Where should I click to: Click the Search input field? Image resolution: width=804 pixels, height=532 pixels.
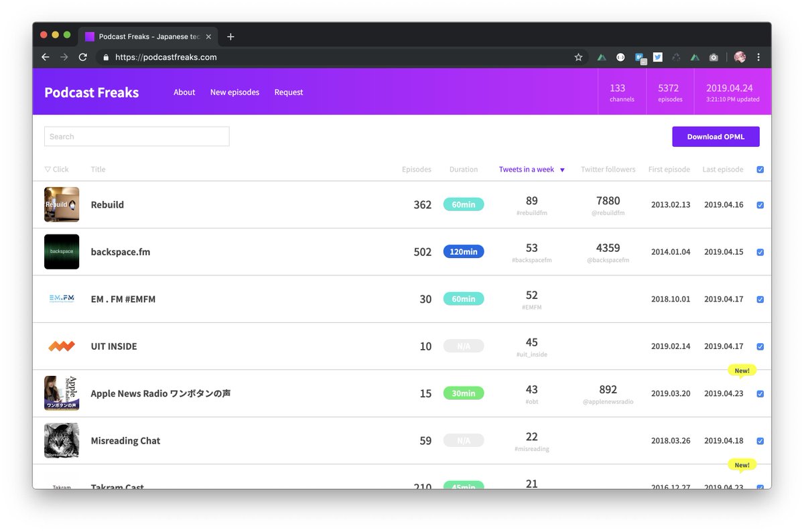coord(137,137)
